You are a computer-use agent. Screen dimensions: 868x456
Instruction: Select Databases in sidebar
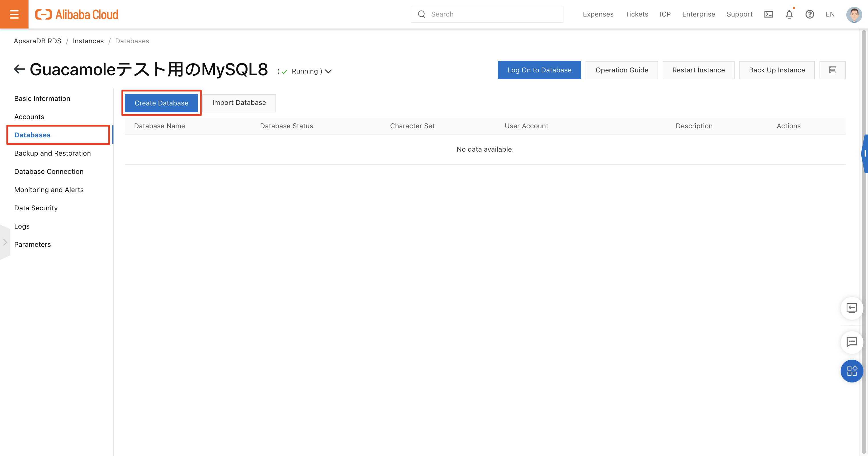click(32, 135)
